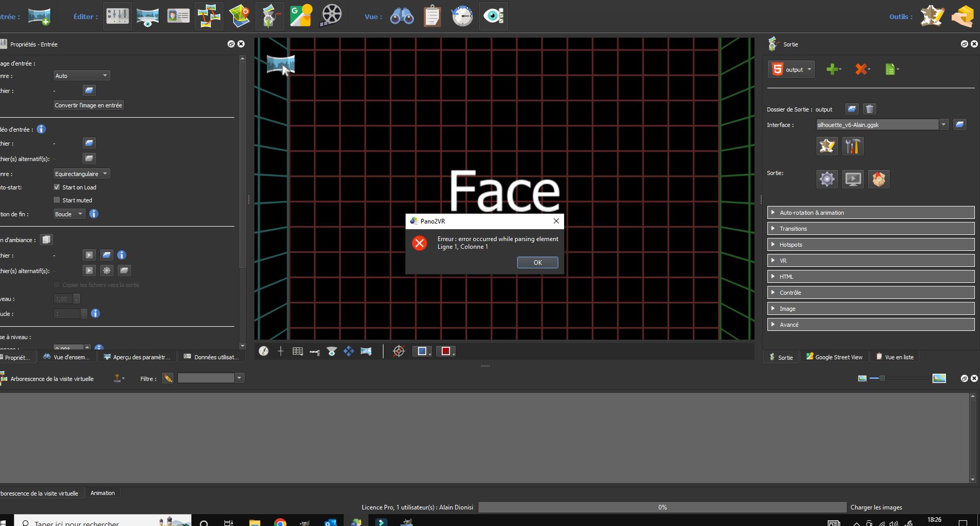Expand the Avancé section

[x=871, y=325]
